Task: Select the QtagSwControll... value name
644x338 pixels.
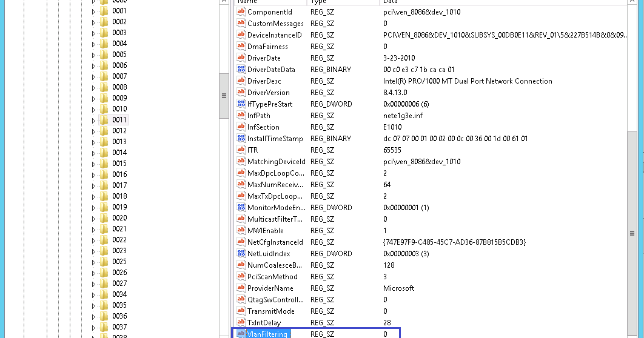Action: pyautogui.click(x=275, y=299)
